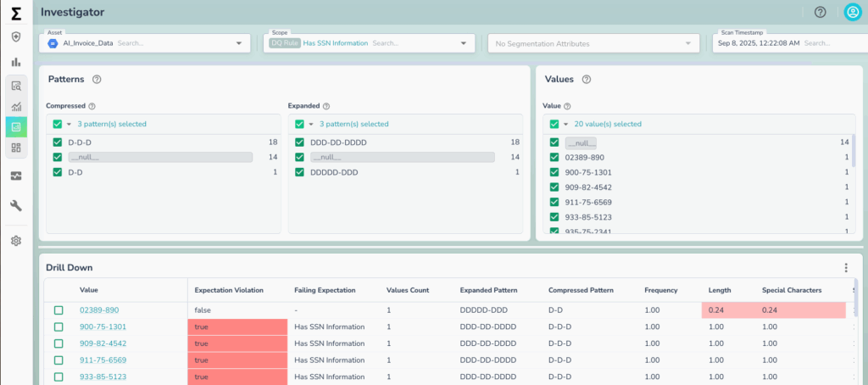
Task: Expand the 20 value(s) selected list
Action: [565, 124]
